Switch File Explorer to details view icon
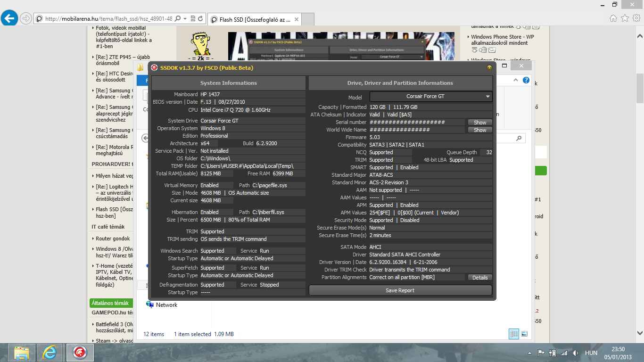Screen dimensions: 644x362 coord(514,334)
